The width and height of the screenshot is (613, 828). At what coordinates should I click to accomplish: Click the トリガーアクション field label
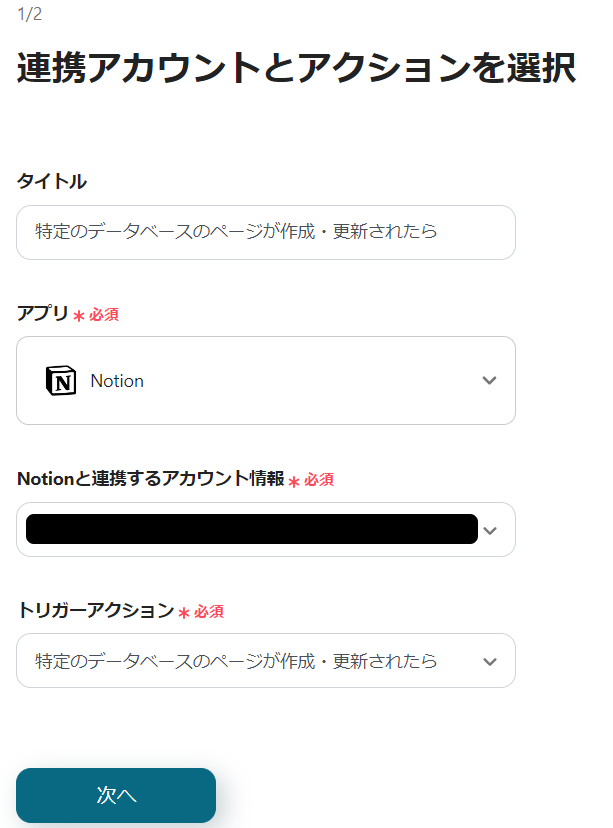tap(96, 610)
